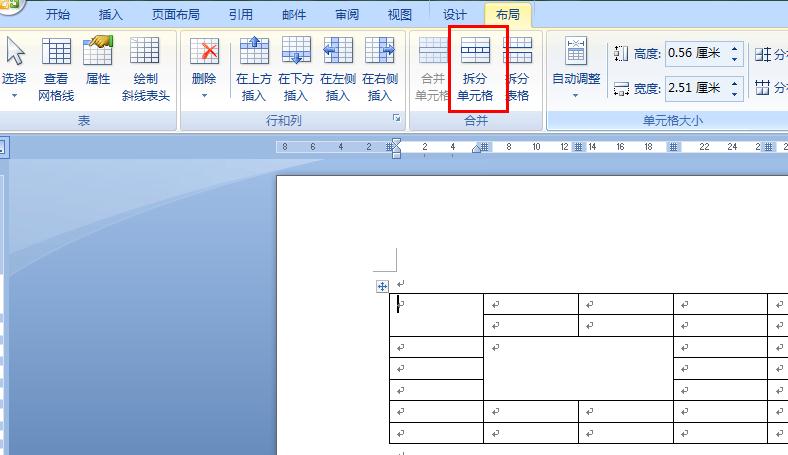Switch to the 审阅 (Review) tab
The height and width of the screenshot is (455, 788).
347,15
